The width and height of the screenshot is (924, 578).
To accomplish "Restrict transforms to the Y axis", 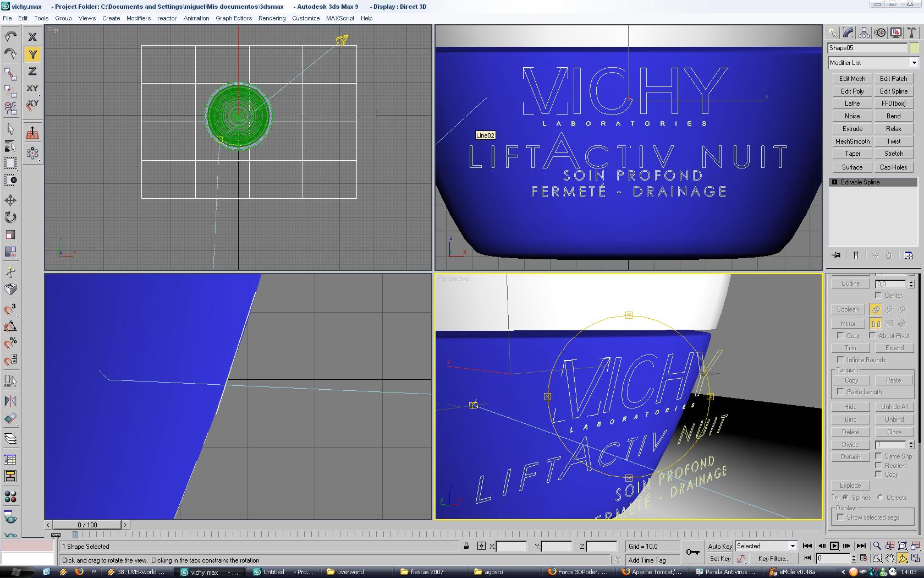I will pyautogui.click(x=32, y=54).
